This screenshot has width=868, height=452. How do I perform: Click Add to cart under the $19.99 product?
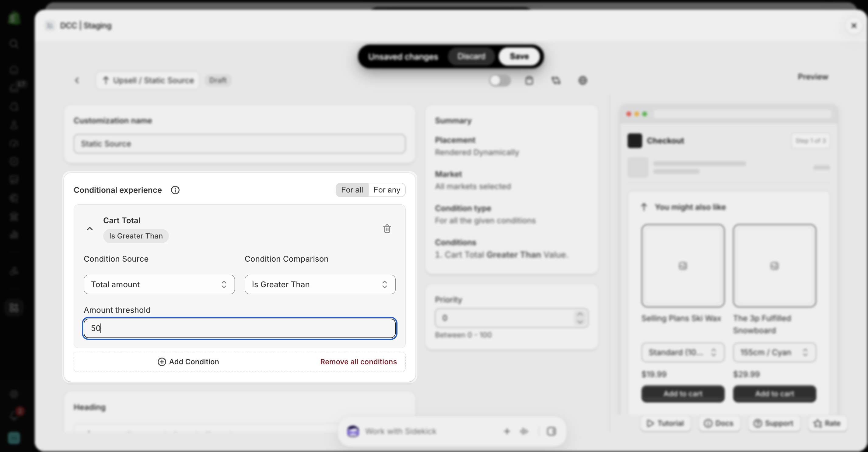click(x=683, y=394)
